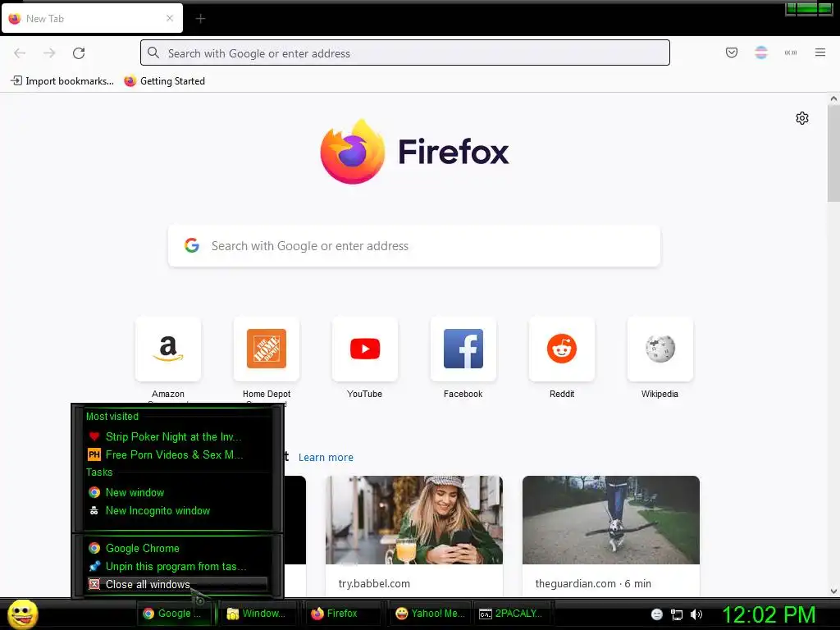Open the smiley Start button
This screenshot has width=840, height=630.
22,614
